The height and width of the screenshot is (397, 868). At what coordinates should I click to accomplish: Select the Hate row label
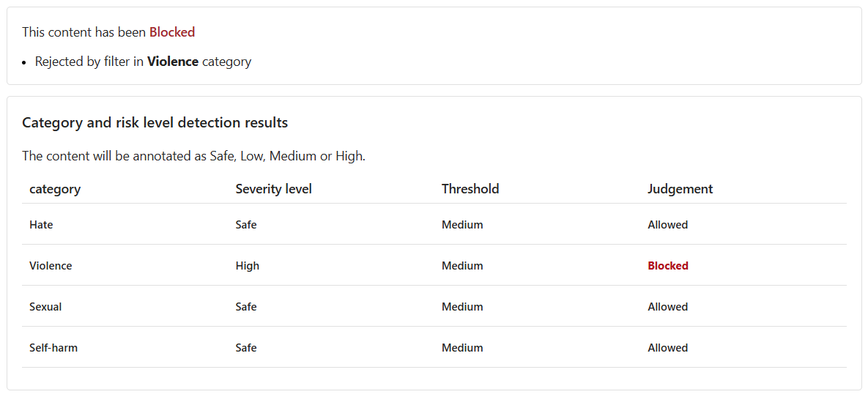coord(41,225)
